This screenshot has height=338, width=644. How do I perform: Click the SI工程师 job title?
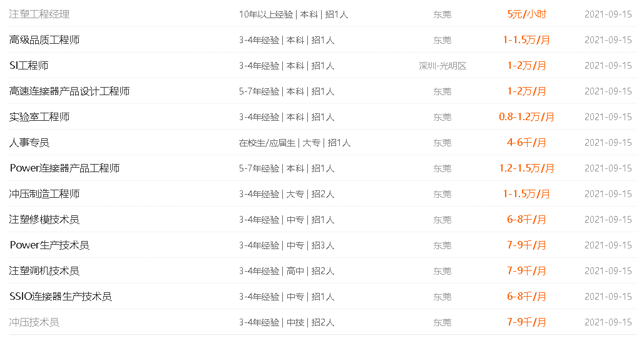(29, 66)
